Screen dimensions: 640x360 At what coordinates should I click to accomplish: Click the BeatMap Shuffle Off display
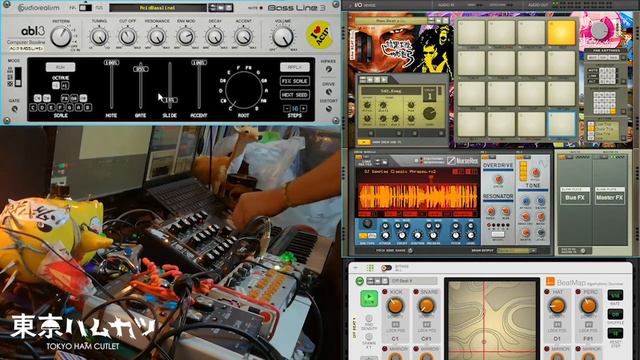[615, 314]
